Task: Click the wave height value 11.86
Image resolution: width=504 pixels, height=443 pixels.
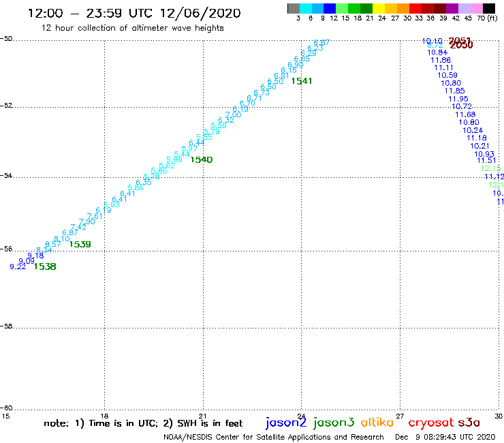Action: (x=441, y=60)
